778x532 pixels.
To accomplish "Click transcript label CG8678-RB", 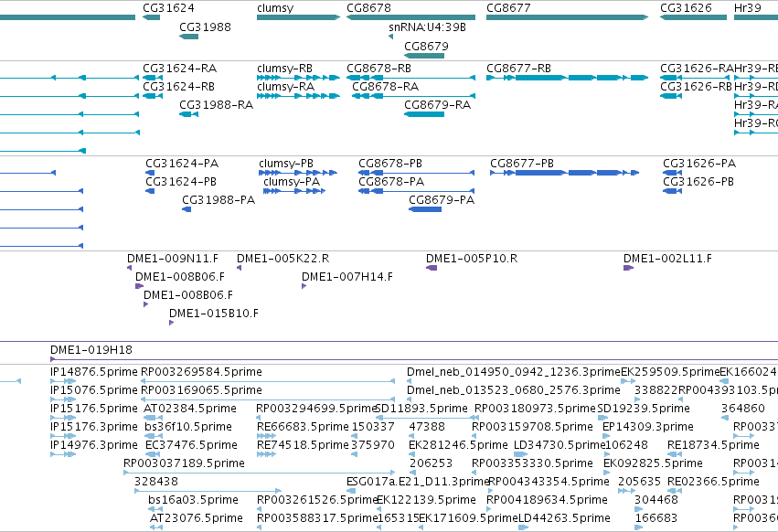I will tap(379, 69).
